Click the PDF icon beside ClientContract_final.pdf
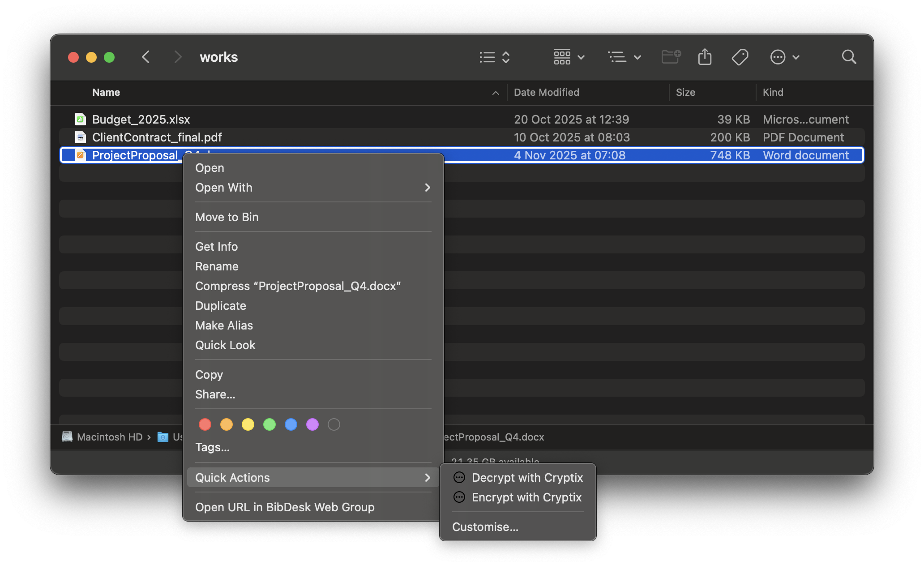924x565 pixels. (81, 137)
